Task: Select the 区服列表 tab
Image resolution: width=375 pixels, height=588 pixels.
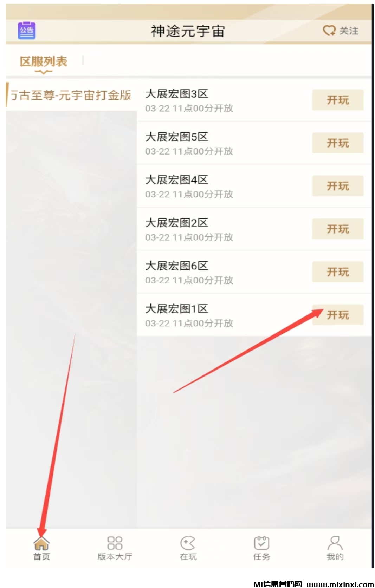Action: (x=44, y=62)
